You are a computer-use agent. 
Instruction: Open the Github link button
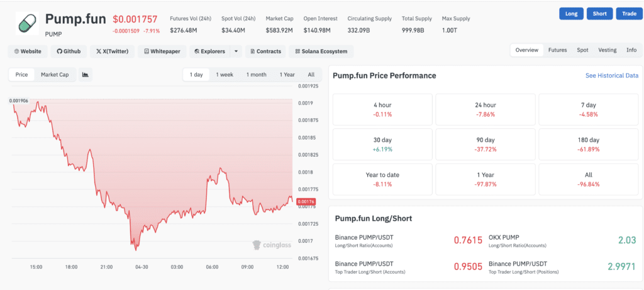[69, 51]
